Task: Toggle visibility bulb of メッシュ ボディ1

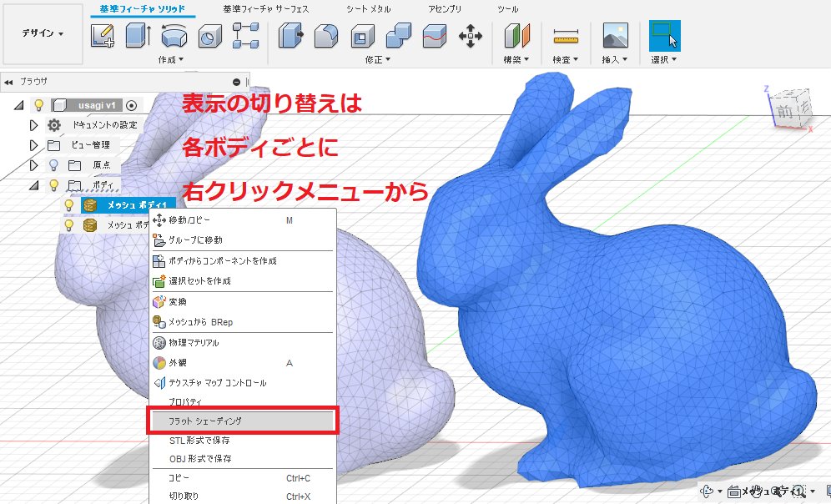Action: click(69, 205)
